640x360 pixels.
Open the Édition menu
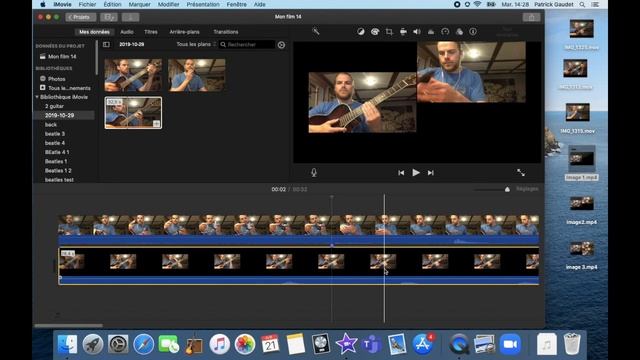point(112,4)
